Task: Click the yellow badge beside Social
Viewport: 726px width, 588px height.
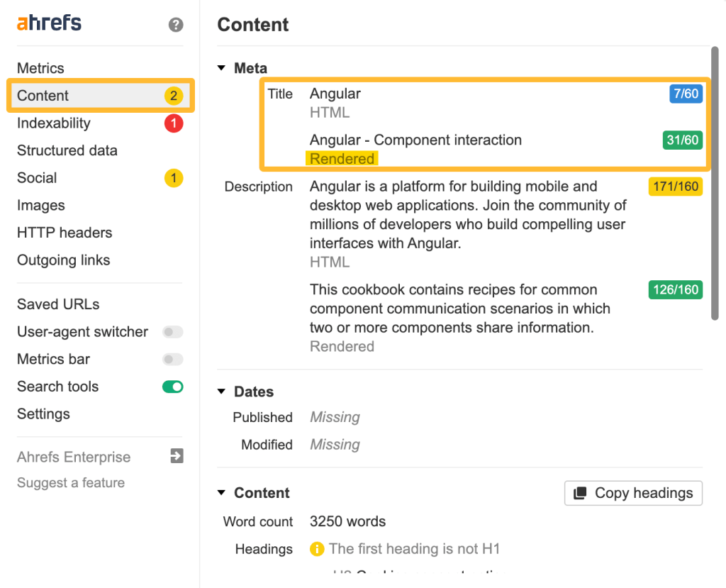Action: (x=174, y=178)
